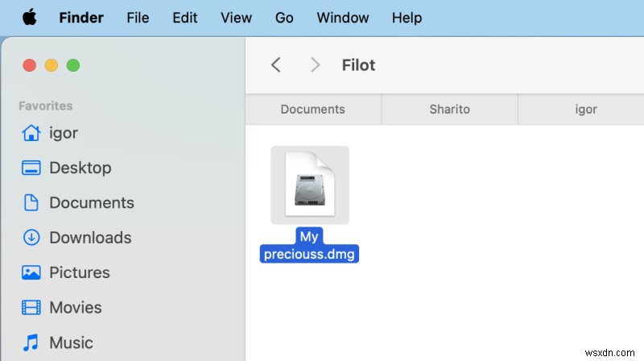Select the Documents label in Favorites sidebar
Image resolution: width=644 pixels, height=361 pixels.
[92, 203]
